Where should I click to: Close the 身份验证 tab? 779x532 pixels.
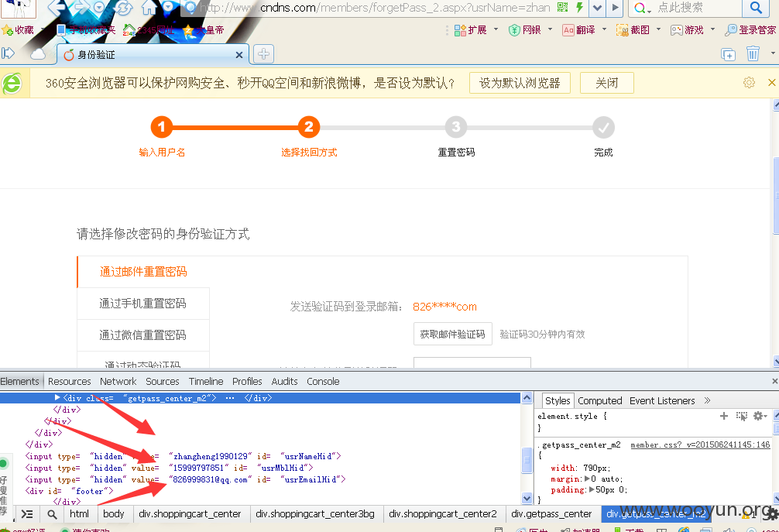[239, 55]
